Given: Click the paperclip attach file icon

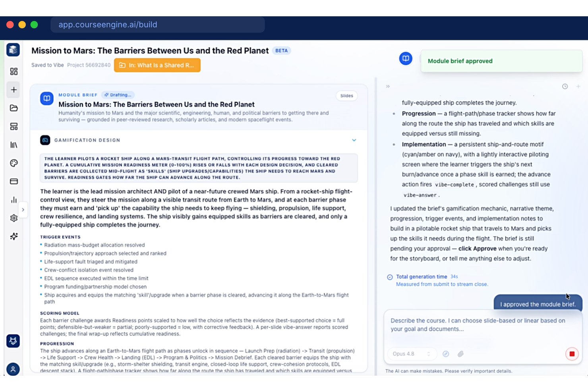Looking at the screenshot, I should 460,354.
